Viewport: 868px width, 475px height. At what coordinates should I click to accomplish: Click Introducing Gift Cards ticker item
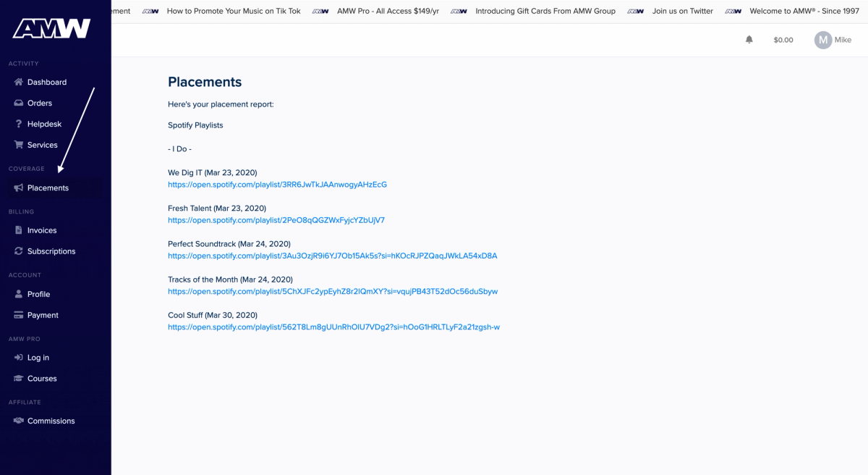545,11
